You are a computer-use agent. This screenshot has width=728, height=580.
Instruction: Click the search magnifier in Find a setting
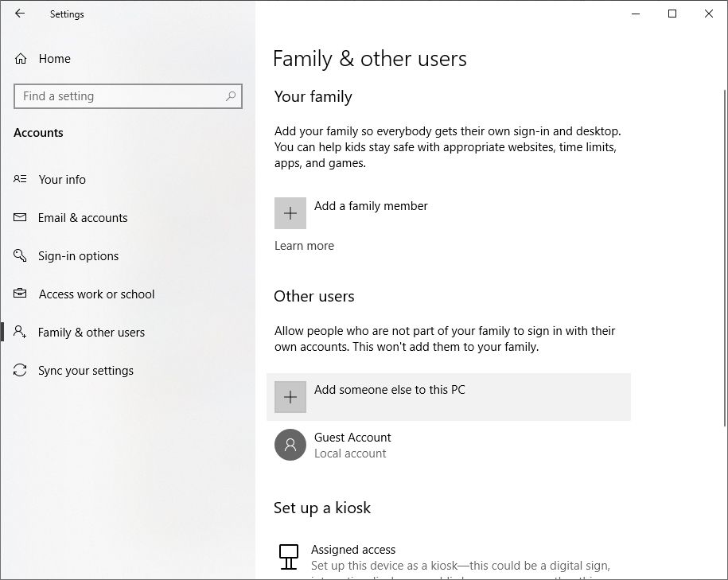point(232,95)
